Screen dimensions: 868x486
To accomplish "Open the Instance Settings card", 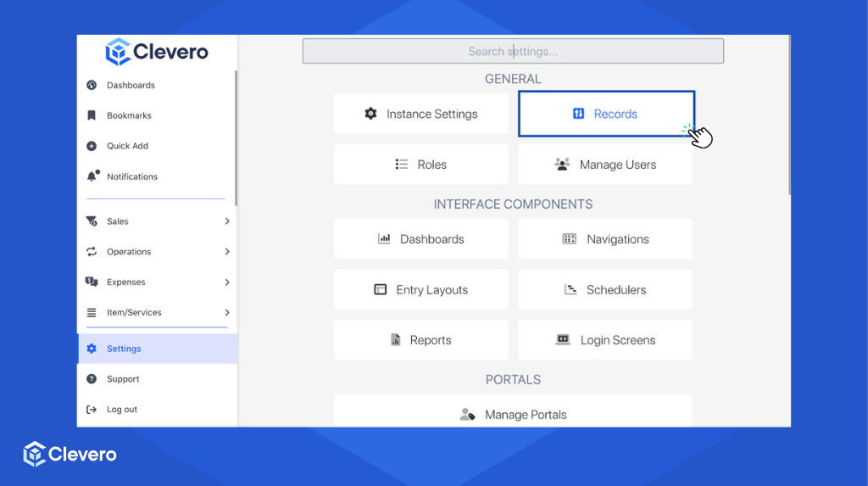I will 421,114.
